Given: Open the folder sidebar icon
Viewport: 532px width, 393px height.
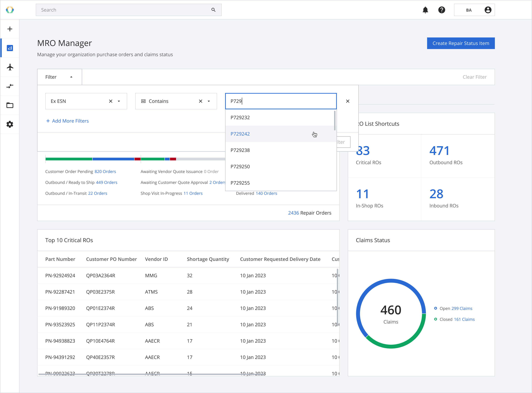Looking at the screenshot, I should pos(10,105).
